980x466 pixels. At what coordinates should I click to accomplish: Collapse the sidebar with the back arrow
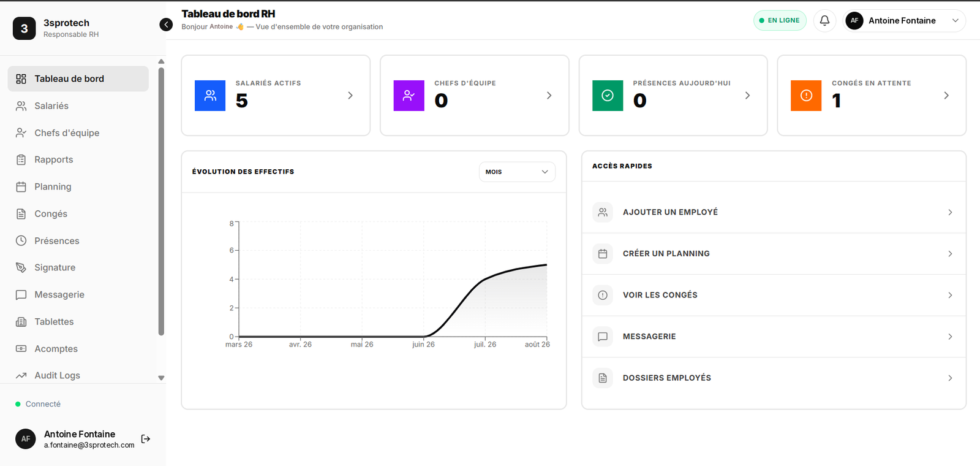coord(166,25)
